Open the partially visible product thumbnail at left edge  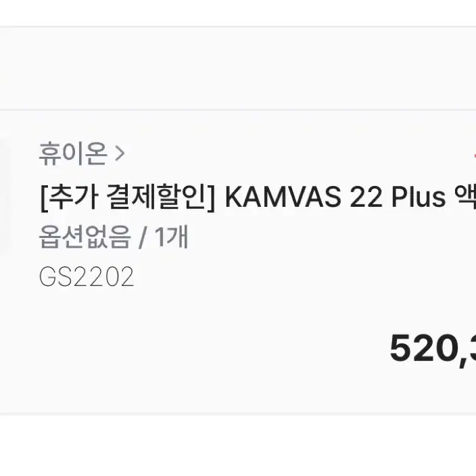pos(3,194)
